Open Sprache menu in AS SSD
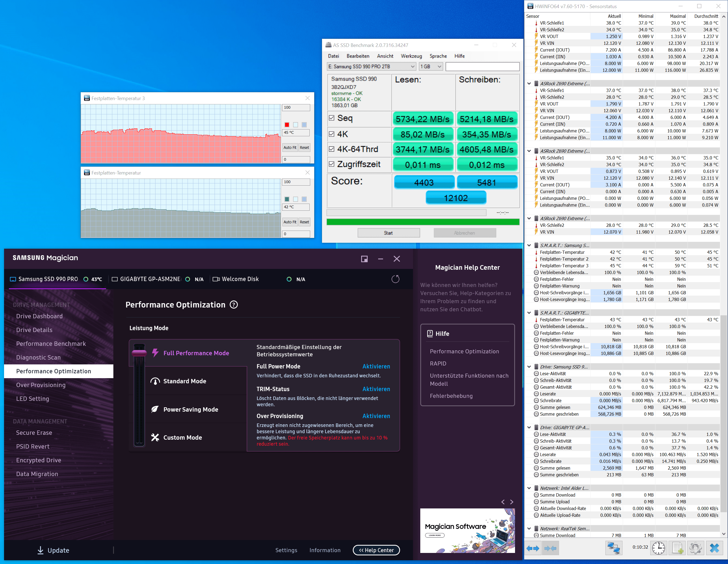Image resolution: width=728 pixels, height=564 pixels. (438, 56)
